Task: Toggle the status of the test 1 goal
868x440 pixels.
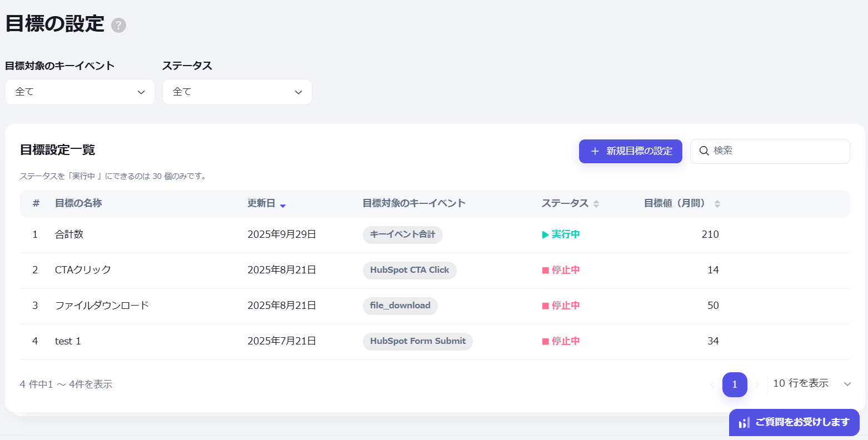Action: pyautogui.click(x=561, y=341)
